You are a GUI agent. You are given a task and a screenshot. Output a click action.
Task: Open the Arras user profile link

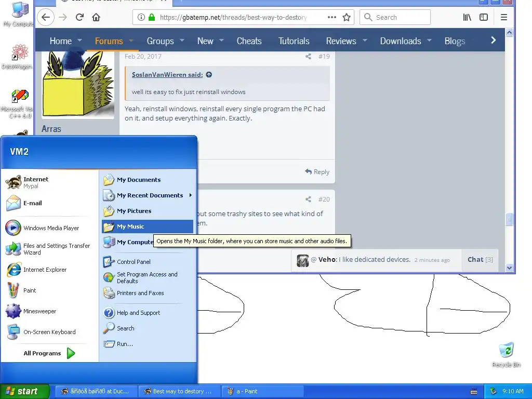tap(51, 129)
